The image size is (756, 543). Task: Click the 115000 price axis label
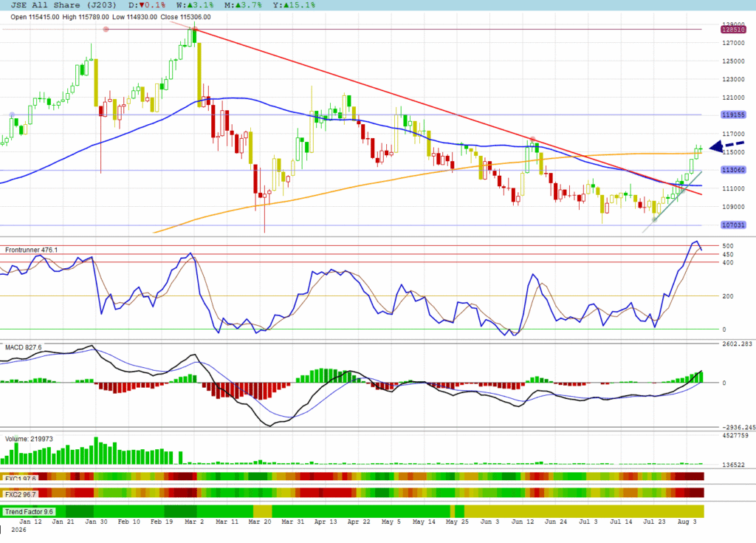tap(733, 152)
